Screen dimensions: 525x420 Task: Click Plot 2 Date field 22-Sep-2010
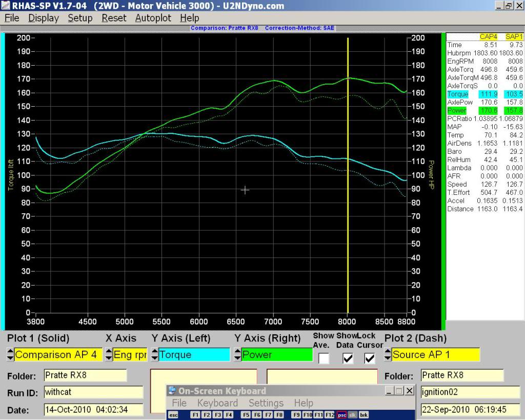(470, 410)
